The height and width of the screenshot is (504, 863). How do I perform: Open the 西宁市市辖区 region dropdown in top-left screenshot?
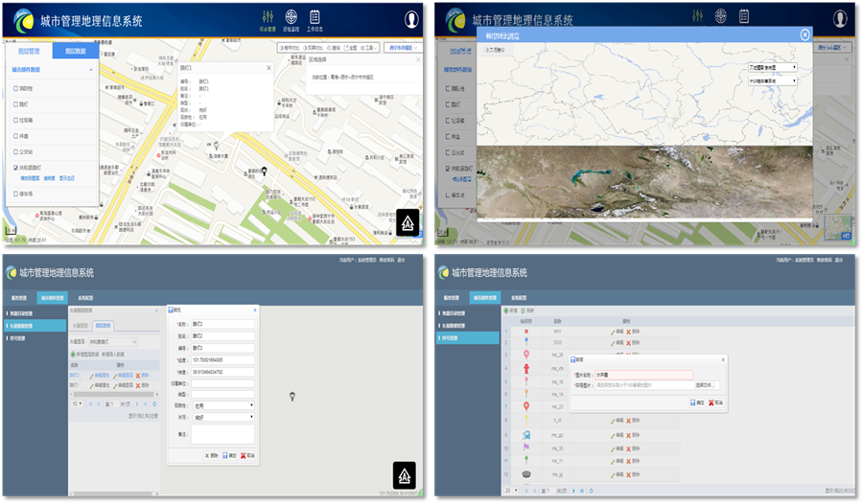point(403,48)
